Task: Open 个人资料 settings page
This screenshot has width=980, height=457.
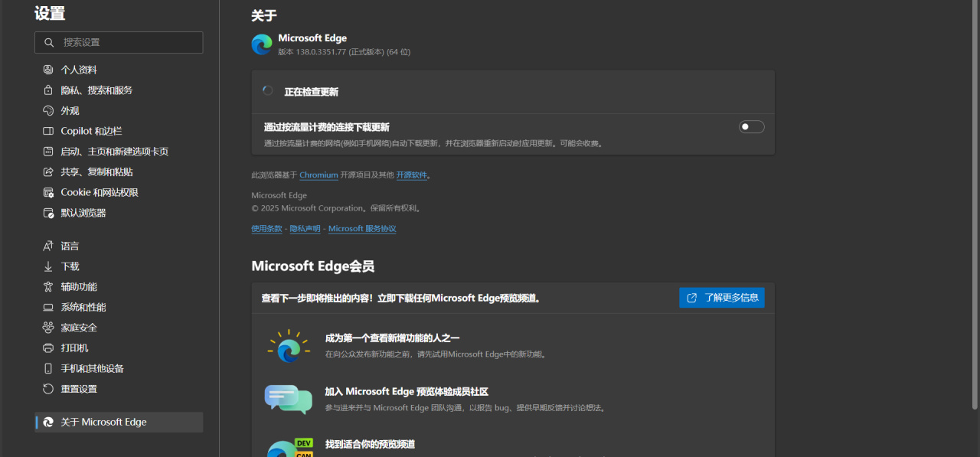Action: 119,70
